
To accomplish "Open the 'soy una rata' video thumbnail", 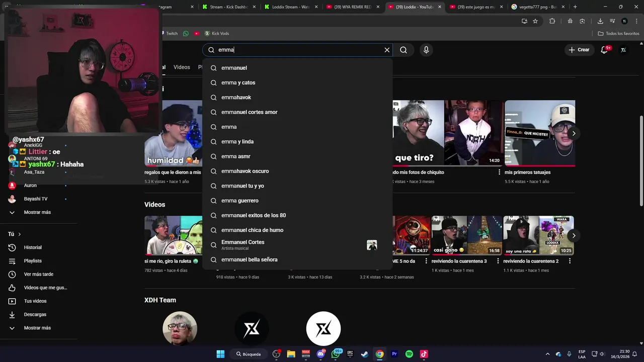I will tap(538, 235).
